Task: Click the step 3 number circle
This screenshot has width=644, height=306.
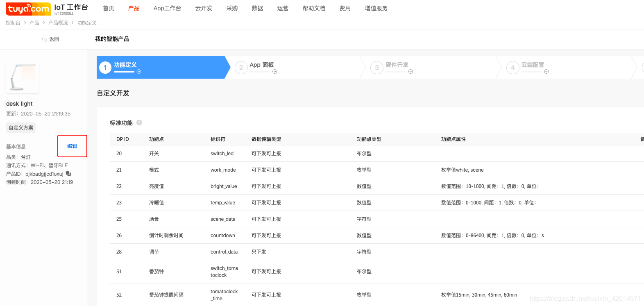Action: [x=377, y=68]
